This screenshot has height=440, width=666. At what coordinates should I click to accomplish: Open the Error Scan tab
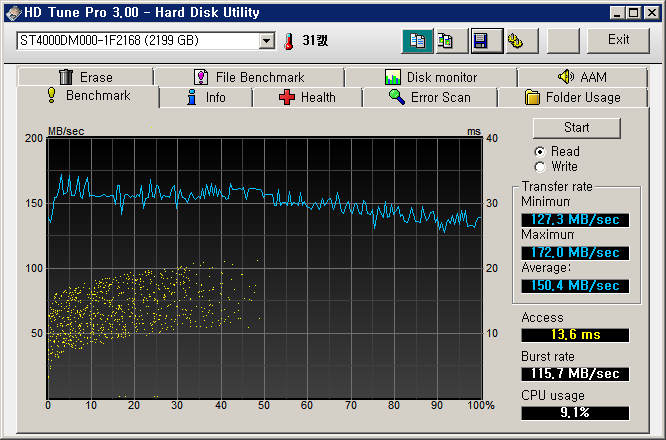point(430,98)
